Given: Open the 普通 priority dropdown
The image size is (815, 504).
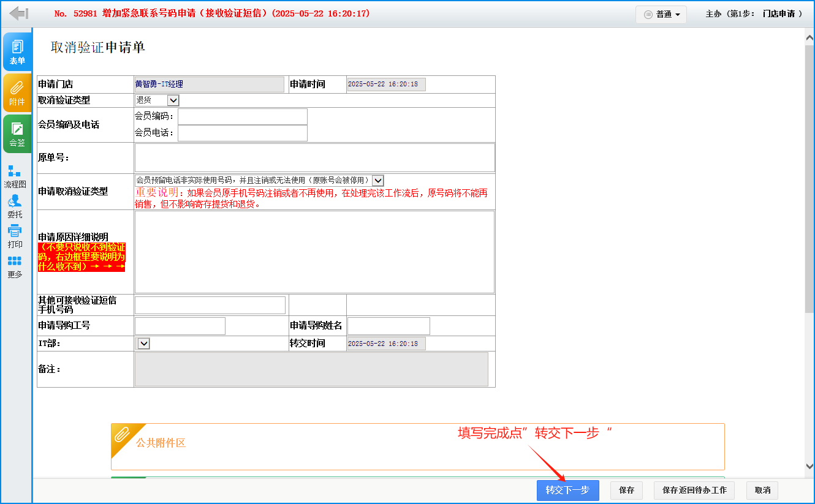Looking at the screenshot, I should click(x=661, y=14).
